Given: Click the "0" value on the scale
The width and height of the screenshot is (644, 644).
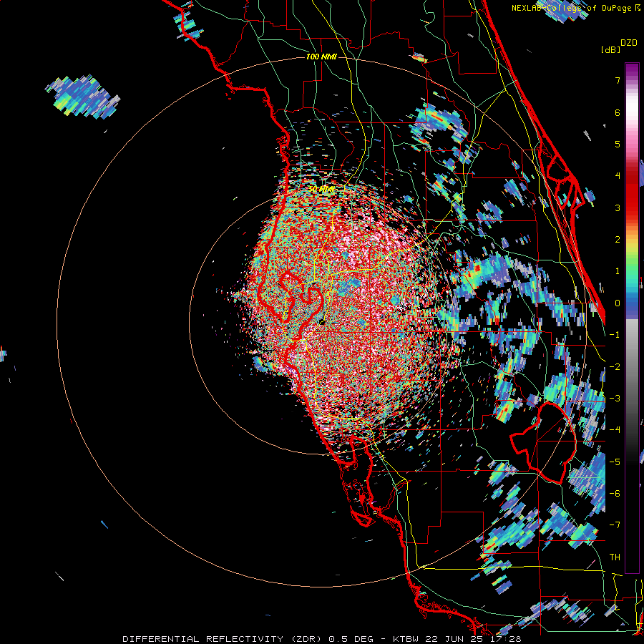Looking at the screenshot, I should (x=618, y=303).
